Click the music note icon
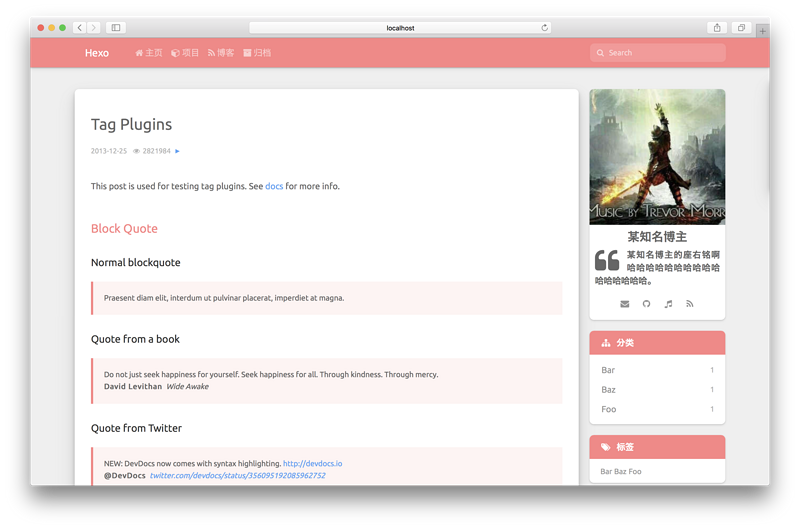Image resolution: width=800 pixels, height=529 pixels. (668, 304)
